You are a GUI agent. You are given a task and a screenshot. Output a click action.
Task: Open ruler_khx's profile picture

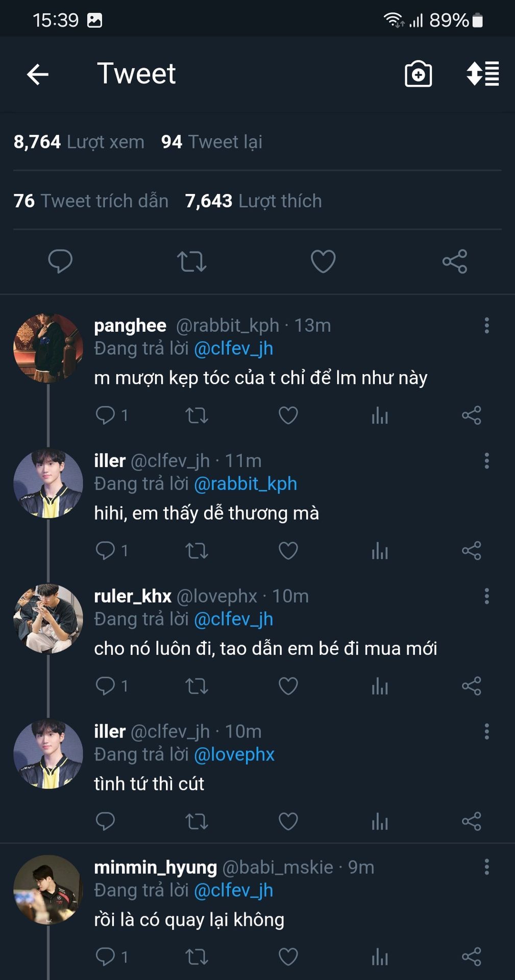pos(48,619)
